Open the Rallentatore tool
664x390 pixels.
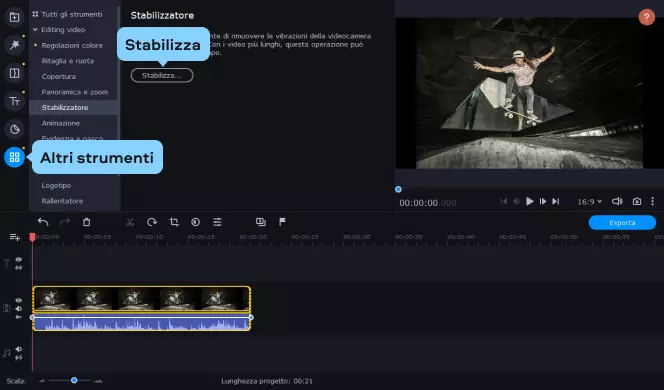click(x=62, y=201)
